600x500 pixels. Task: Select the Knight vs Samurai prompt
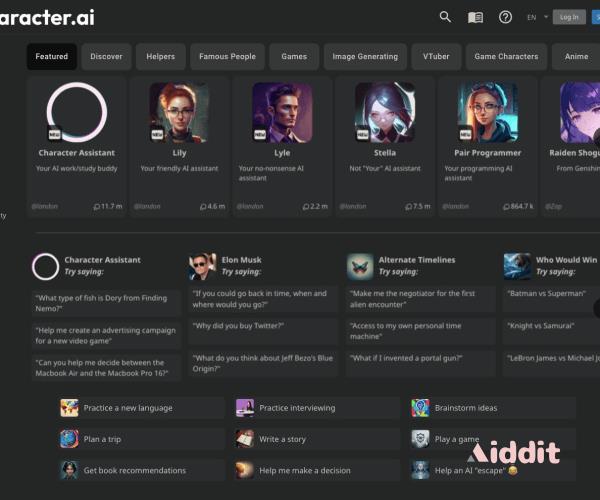(551, 331)
